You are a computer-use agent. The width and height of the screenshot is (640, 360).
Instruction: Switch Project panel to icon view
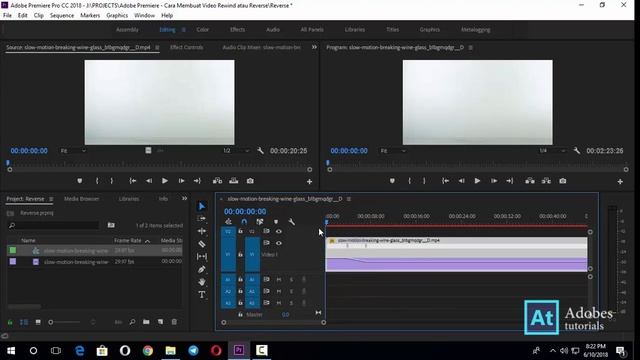point(38,322)
